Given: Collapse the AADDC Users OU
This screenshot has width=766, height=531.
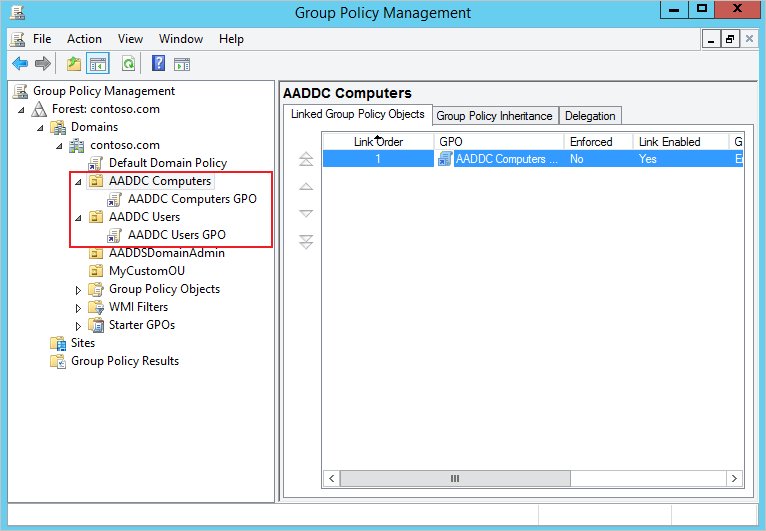Looking at the screenshot, I should click(x=78, y=218).
